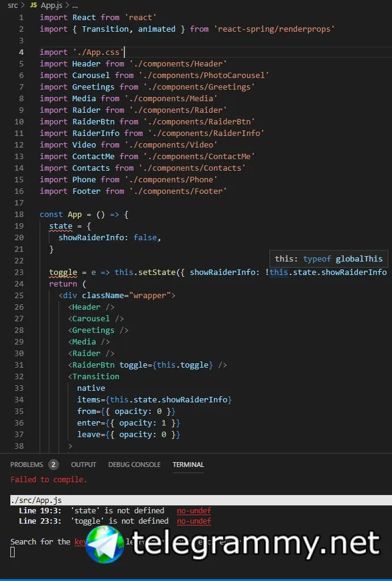The image size is (392, 581).
Task: Click './components/Contacts' import path
Action: 192,168
